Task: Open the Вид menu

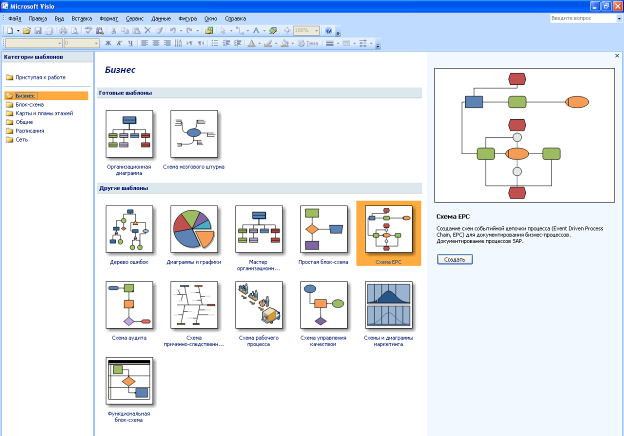Action: click(59, 18)
